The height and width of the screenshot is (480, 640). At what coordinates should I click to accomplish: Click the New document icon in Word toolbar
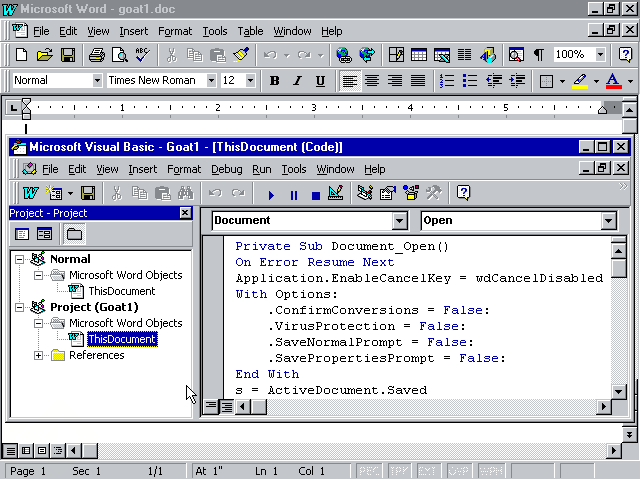tap(21, 55)
